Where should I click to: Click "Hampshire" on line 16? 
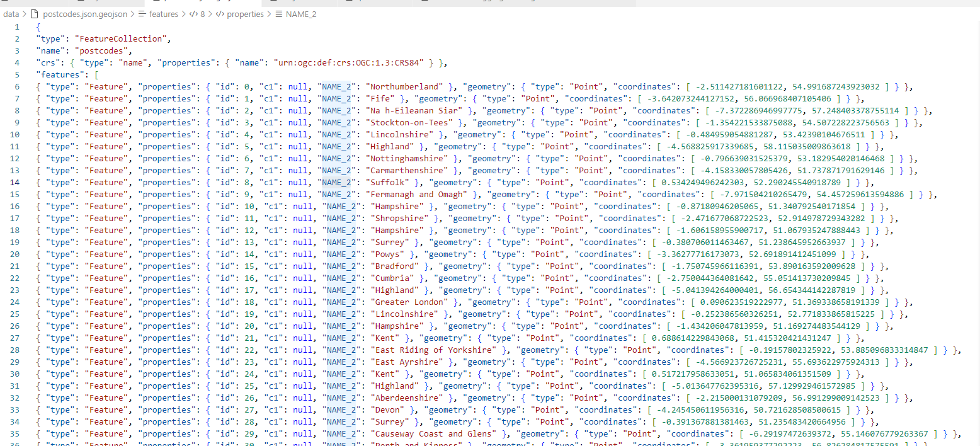pos(397,206)
